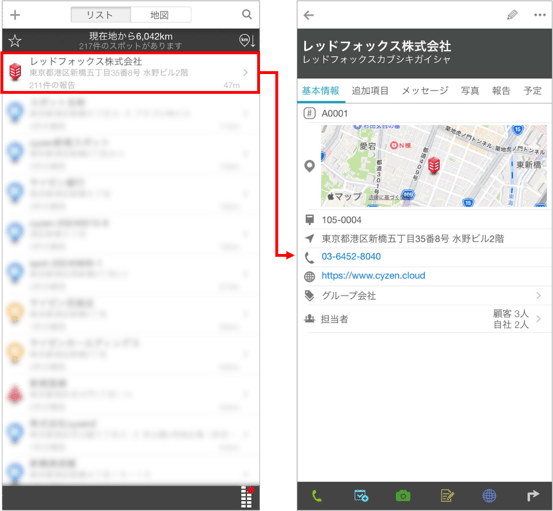The width and height of the screenshot is (553, 511).
Task: Tap the calendar schedule add icon
Action: [x=361, y=495]
